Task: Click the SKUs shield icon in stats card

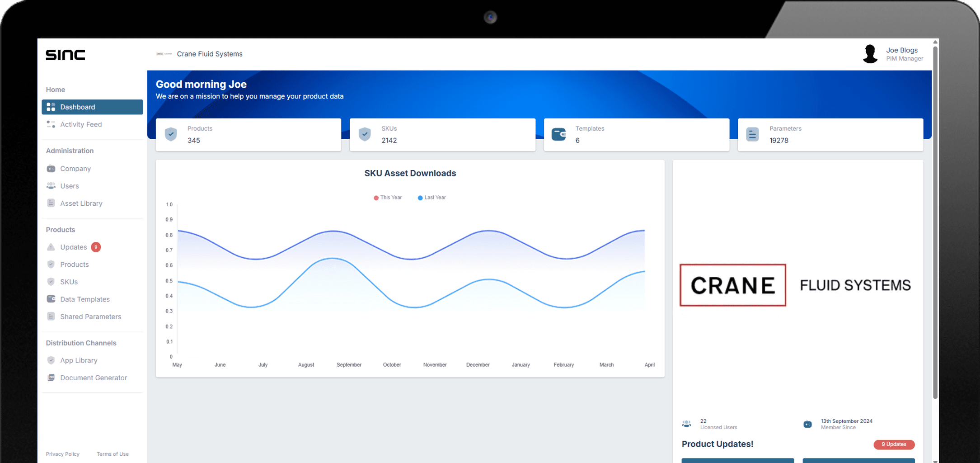Action: pos(365,134)
